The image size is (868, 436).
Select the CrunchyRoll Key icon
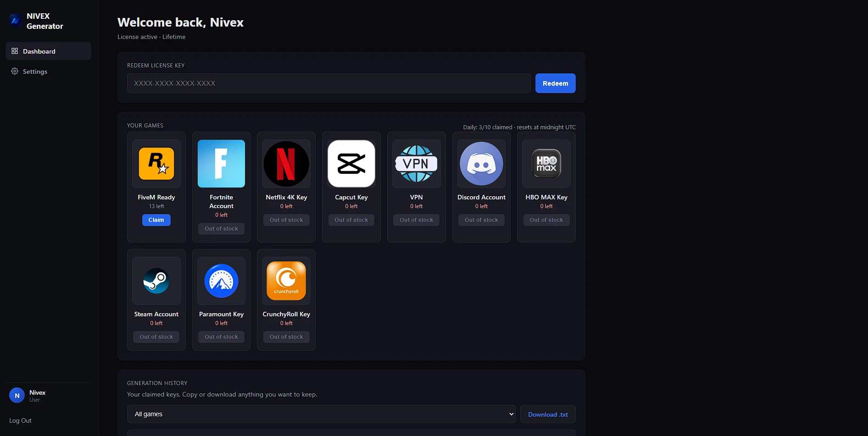286,281
